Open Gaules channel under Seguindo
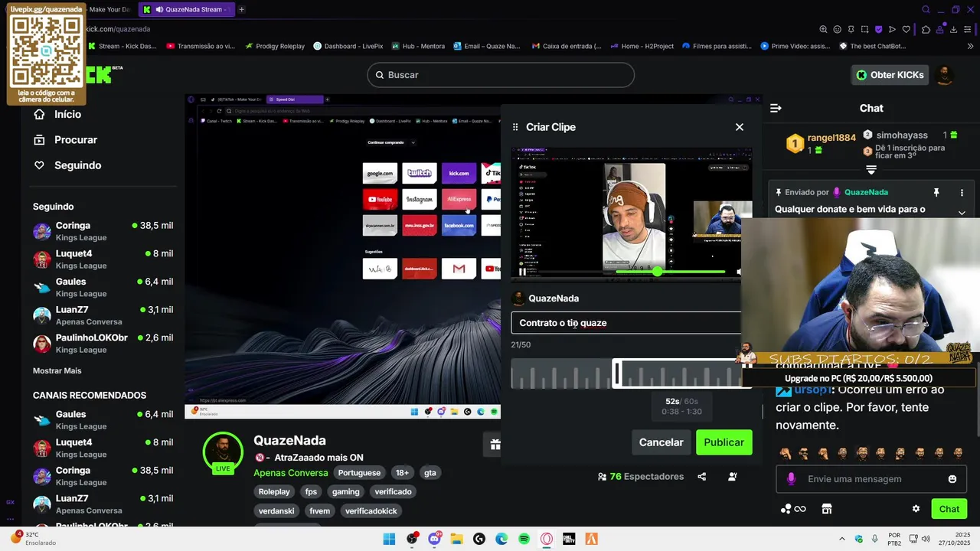This screenshot has width=980, height=551. (x=103, y=287)
